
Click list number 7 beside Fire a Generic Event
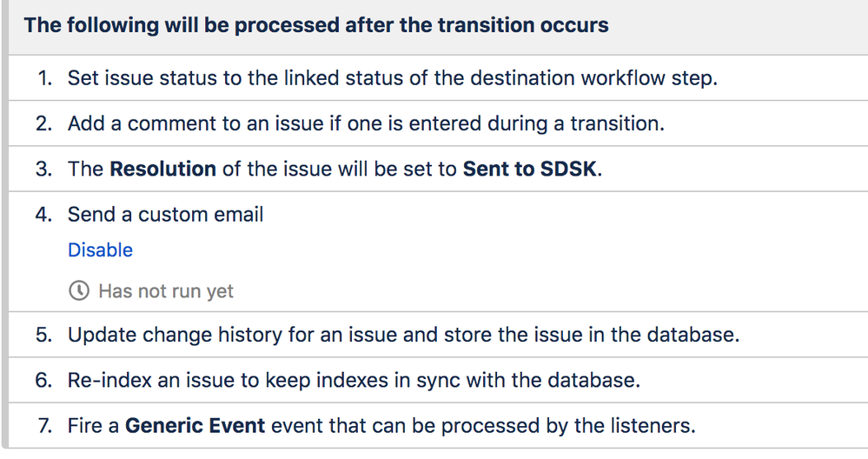(x=44, y=426)
